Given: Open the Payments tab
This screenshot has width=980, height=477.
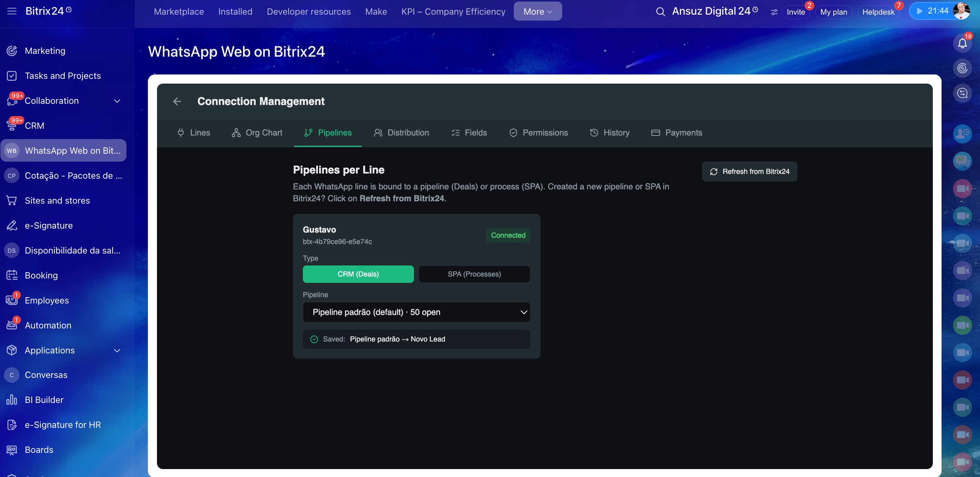Looking at the screenshot, I should 677,133.
